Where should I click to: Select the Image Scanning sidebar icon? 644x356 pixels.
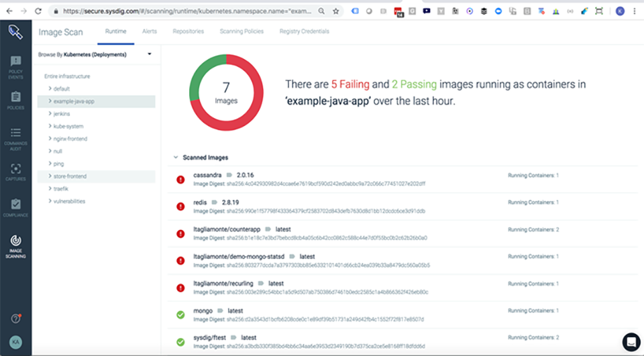pyautogui.click(x=15, y=245)
